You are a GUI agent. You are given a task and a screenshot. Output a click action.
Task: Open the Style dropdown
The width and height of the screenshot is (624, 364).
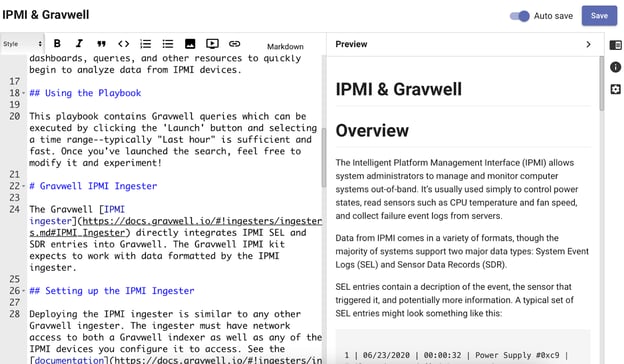(22, 44)
